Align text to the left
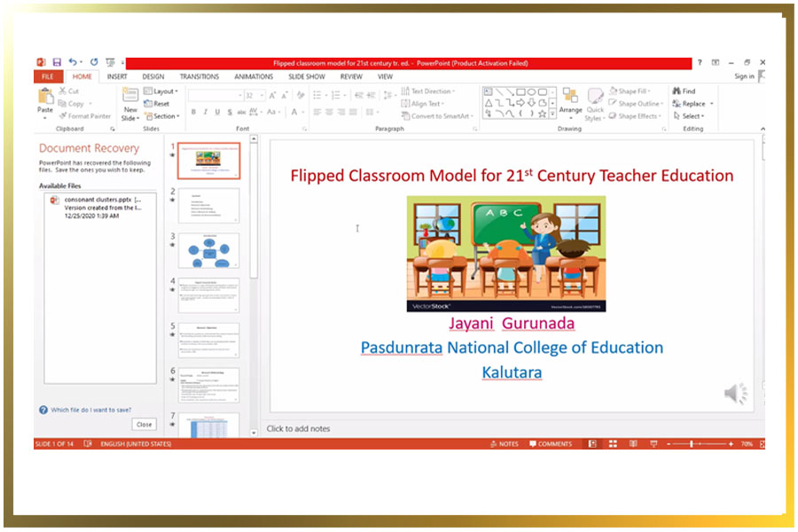798x532 pixels. (317, 112)
